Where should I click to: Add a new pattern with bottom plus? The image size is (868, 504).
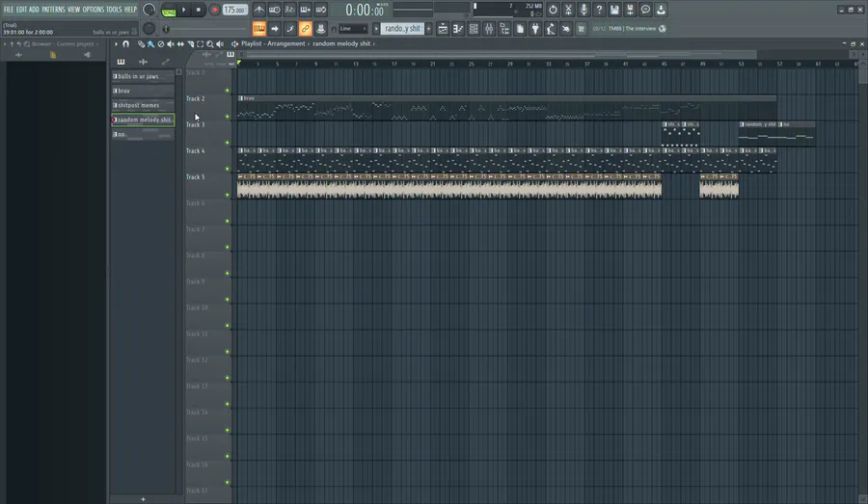143,499
